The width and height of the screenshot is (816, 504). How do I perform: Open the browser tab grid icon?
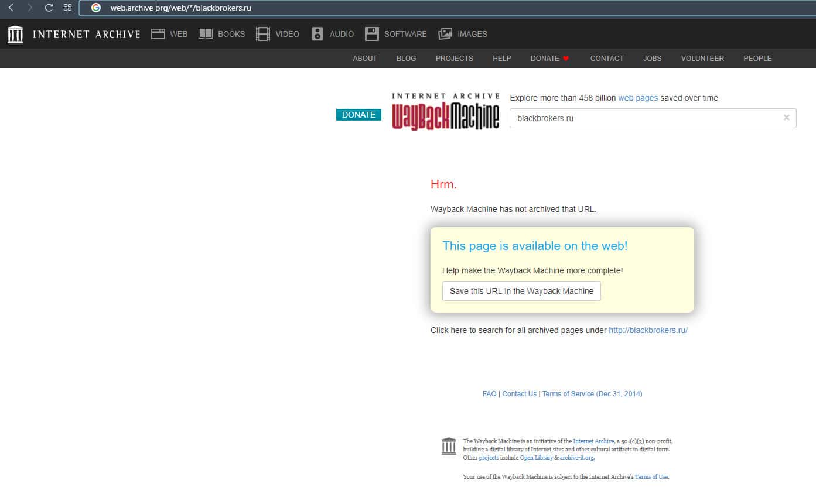tap(67, 8)
